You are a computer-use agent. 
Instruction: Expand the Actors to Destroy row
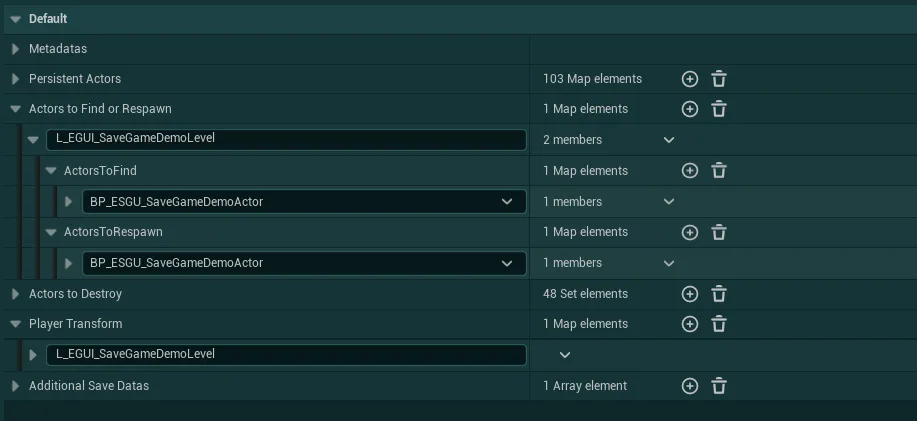[x=16, y=294]
